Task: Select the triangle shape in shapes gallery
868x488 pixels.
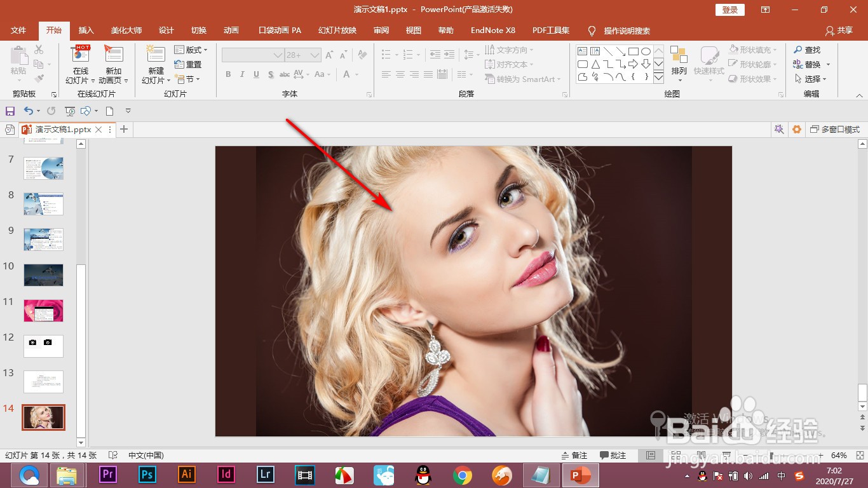Action: [x=595, y=64]
